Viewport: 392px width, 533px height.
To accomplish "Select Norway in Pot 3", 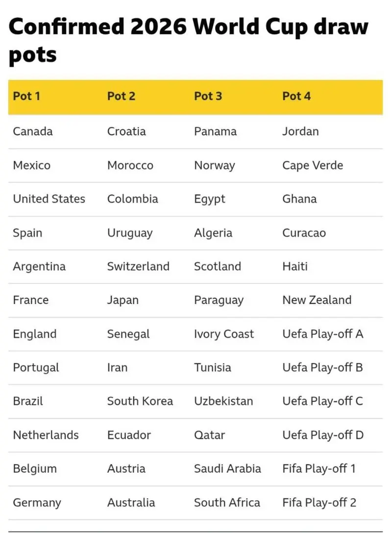I will (214, 165).
